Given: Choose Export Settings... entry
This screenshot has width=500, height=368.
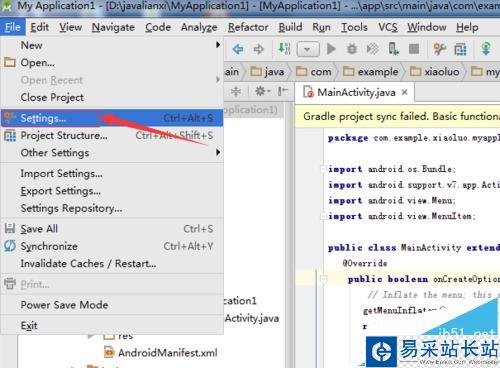Looking at the screenshot, I should pyautogui.click(x=112, y=191).
